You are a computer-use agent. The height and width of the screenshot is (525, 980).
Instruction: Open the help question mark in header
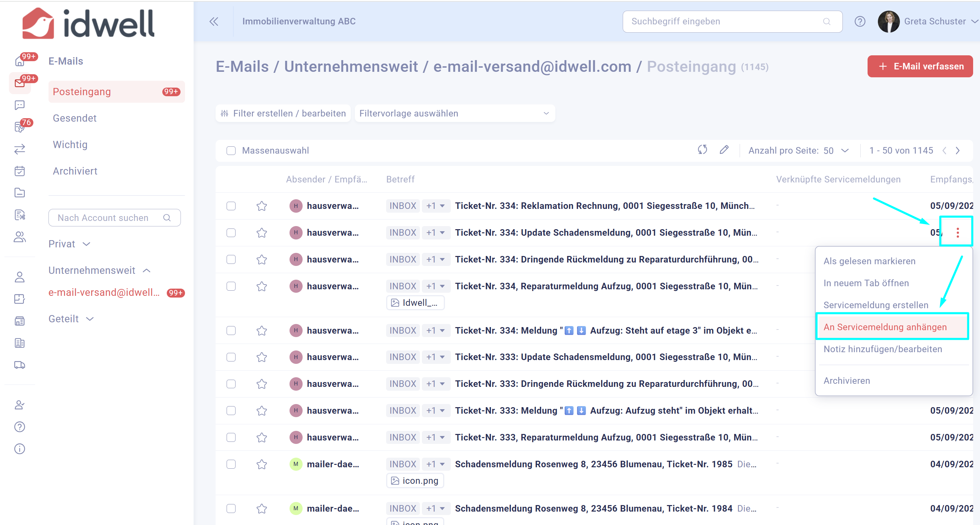(860, 21)
